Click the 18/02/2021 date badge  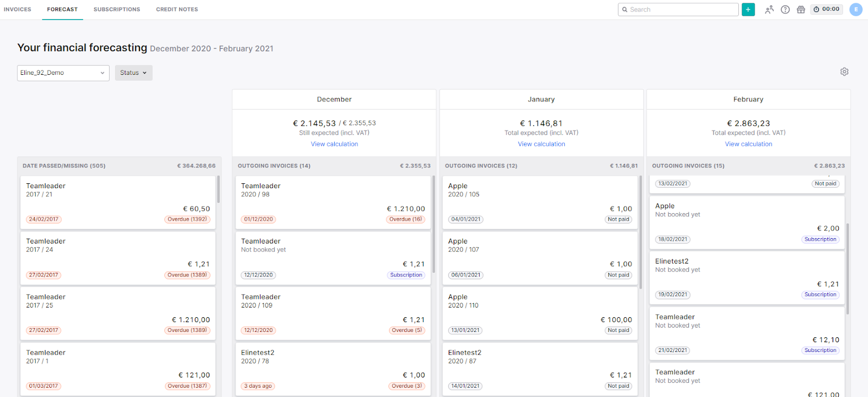[x=673, y=239]
